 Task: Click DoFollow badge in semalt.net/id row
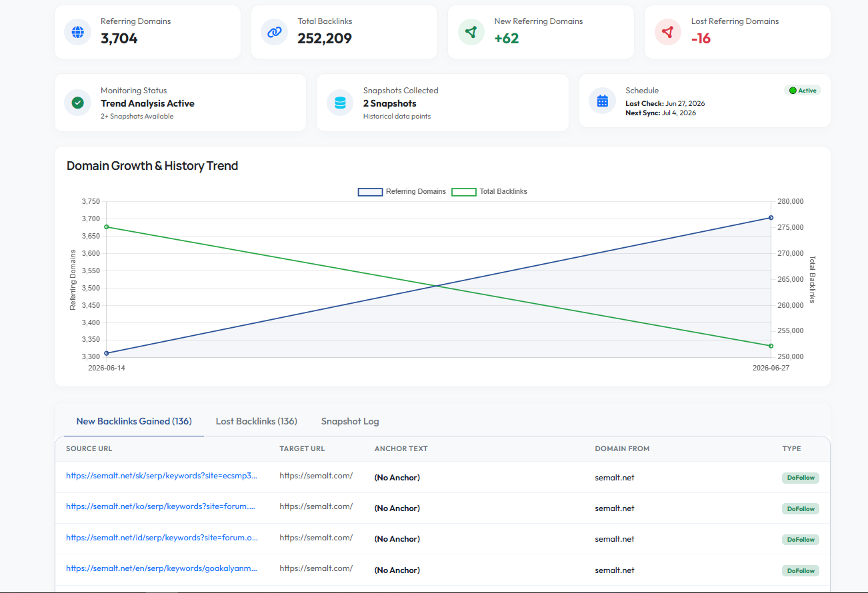(x=801, y=540)
